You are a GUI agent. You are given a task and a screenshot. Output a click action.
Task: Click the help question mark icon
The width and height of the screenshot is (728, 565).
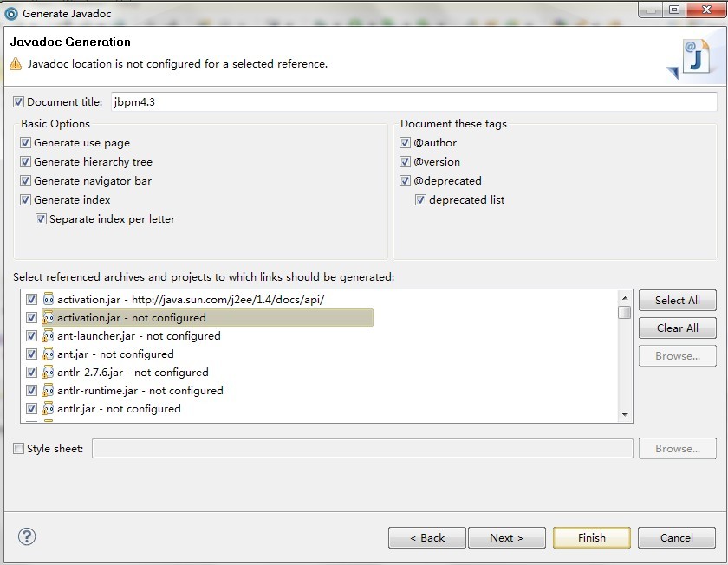pos(27,536)
